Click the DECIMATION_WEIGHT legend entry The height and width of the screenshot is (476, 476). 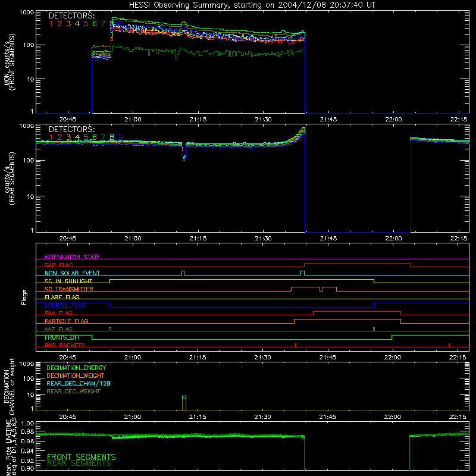tap(76, 375)
